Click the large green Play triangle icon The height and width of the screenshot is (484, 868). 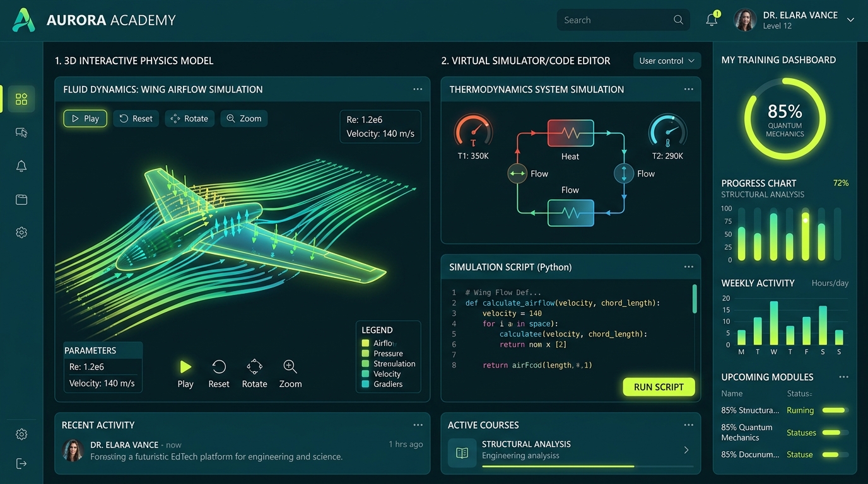click(185, 367)
